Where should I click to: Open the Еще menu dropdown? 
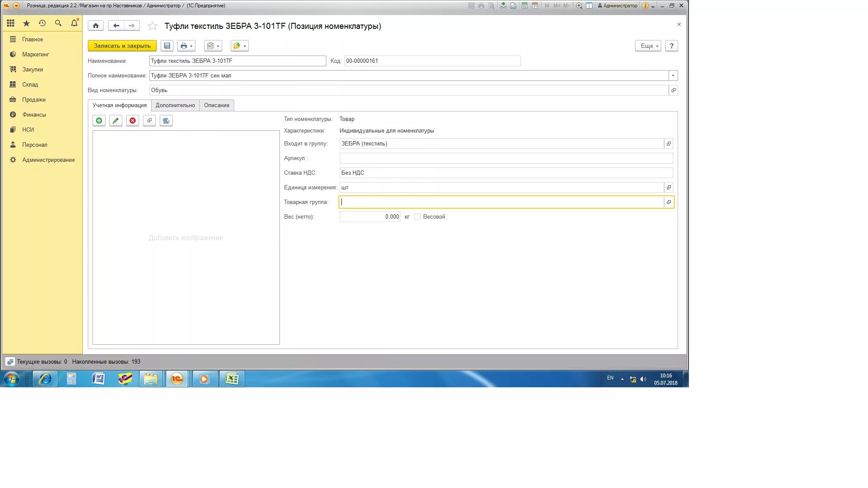tap(648, 46)
